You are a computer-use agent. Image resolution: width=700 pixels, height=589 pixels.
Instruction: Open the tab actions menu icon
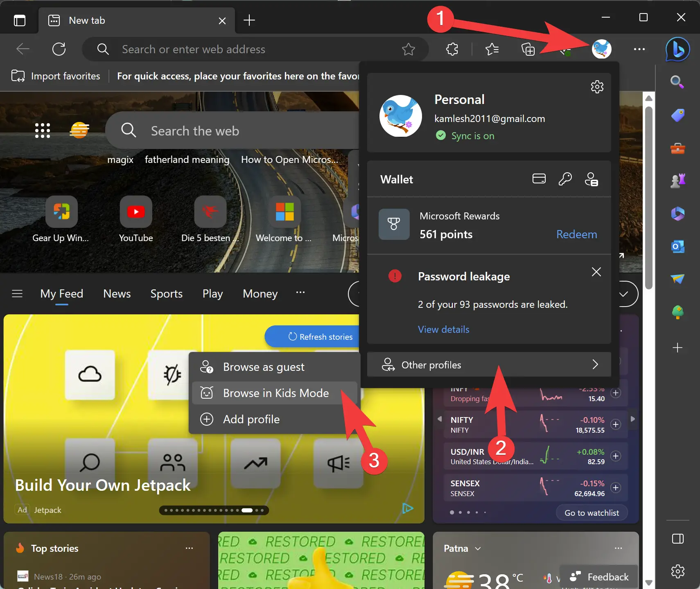click(20, 20)
